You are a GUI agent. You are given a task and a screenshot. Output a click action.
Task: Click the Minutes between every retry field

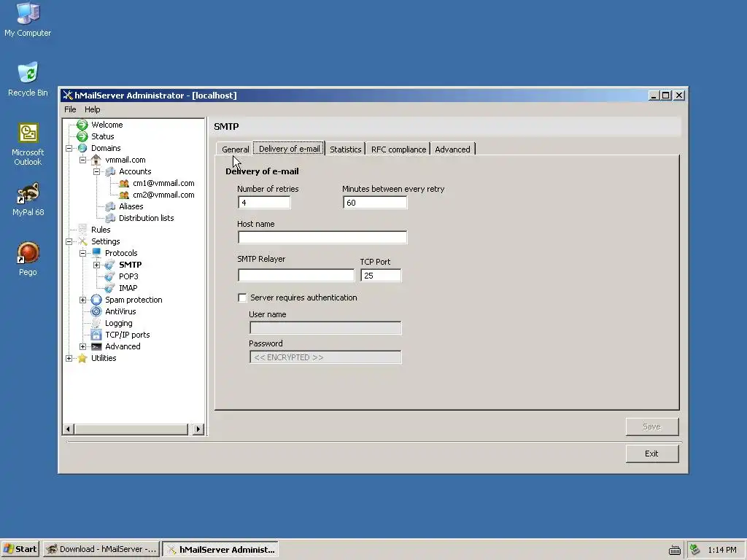[x=375, y=203]
